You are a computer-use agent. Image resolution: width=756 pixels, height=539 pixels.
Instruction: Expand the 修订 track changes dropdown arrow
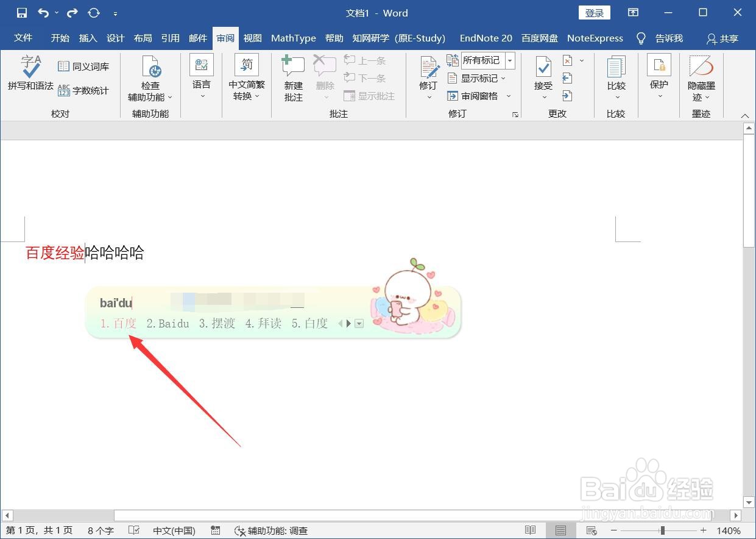pyautogui.click(x=428, y=98)
